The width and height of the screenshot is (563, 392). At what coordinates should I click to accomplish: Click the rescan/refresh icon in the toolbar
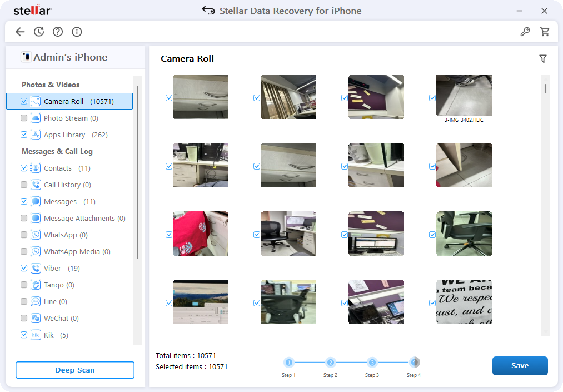tap(39, 32)
